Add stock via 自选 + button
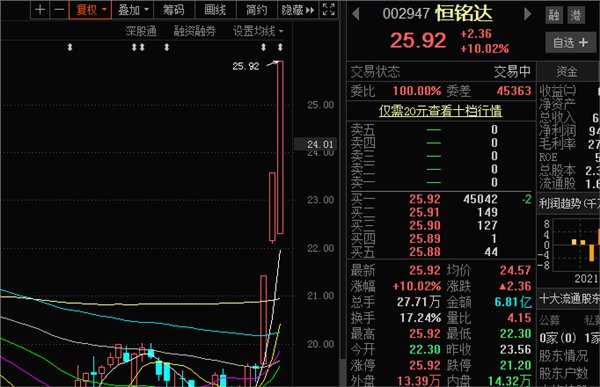 (x=571, y=42)
